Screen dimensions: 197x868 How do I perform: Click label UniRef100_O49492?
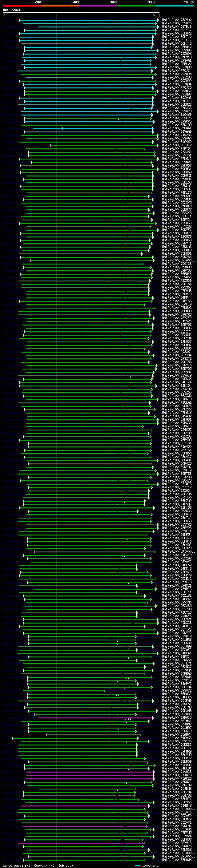[177, 416]
